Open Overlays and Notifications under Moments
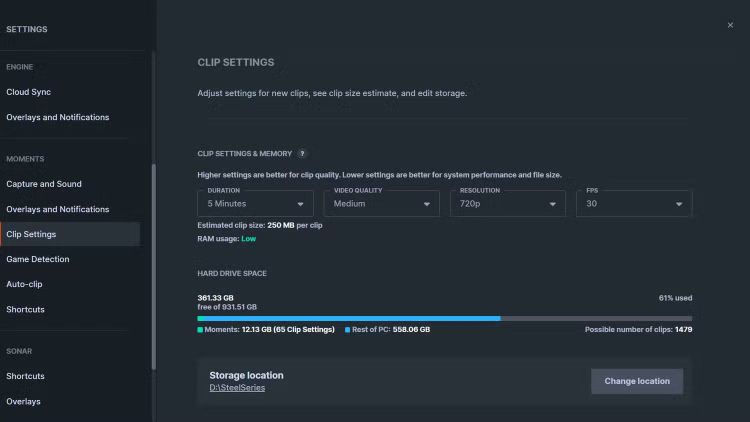750x422 pixels. click(58, 209)
